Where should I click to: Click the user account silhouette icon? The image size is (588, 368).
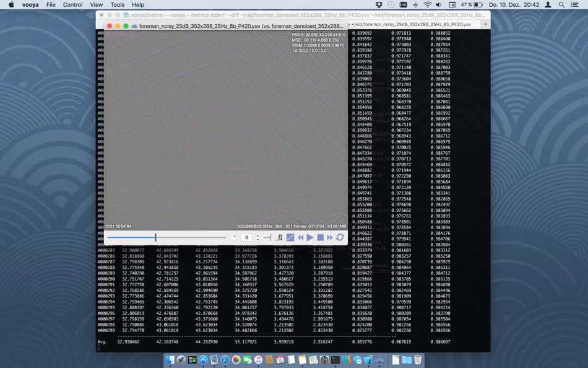tap(548, 4)
